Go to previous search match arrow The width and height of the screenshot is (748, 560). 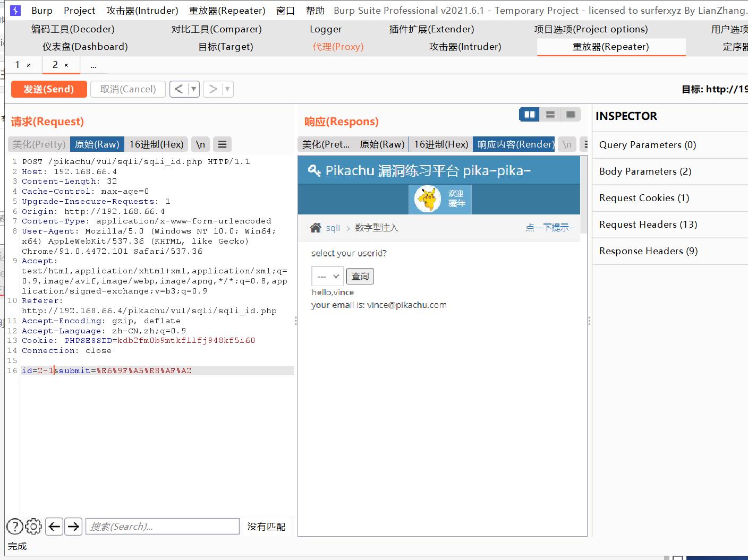54,526
